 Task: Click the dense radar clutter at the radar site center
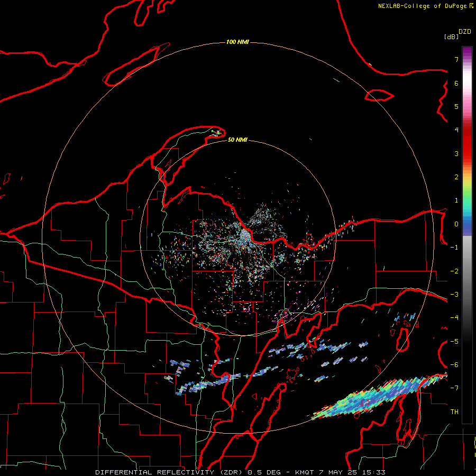point(244,235)
